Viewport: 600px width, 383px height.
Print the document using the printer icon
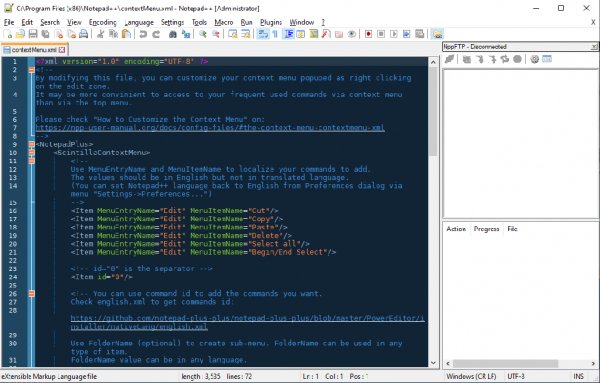pyautogui.click(x=83, y=34)
